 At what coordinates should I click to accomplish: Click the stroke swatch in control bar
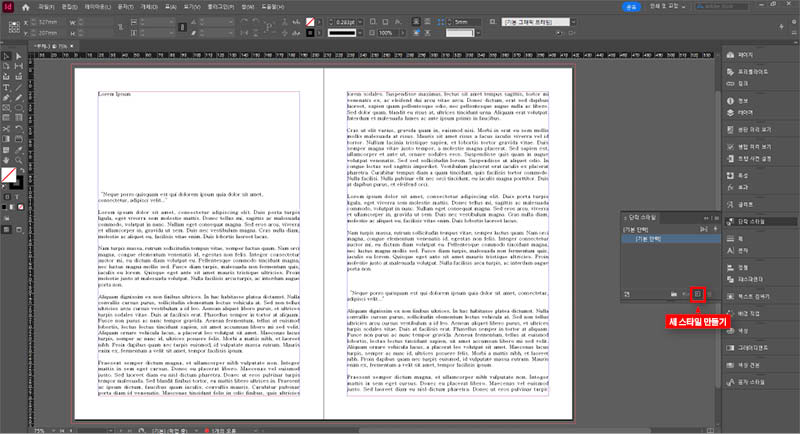click(310, 33)
